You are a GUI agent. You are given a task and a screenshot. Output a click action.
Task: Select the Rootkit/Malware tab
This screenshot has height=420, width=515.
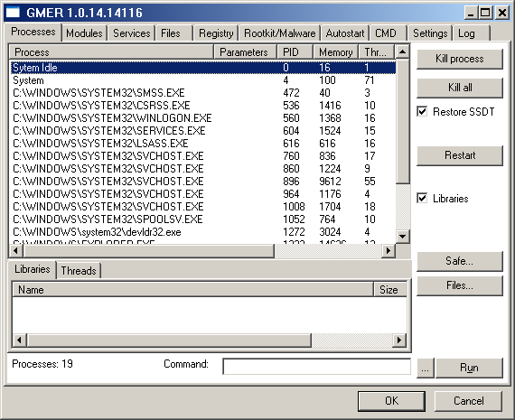point(279,33)
